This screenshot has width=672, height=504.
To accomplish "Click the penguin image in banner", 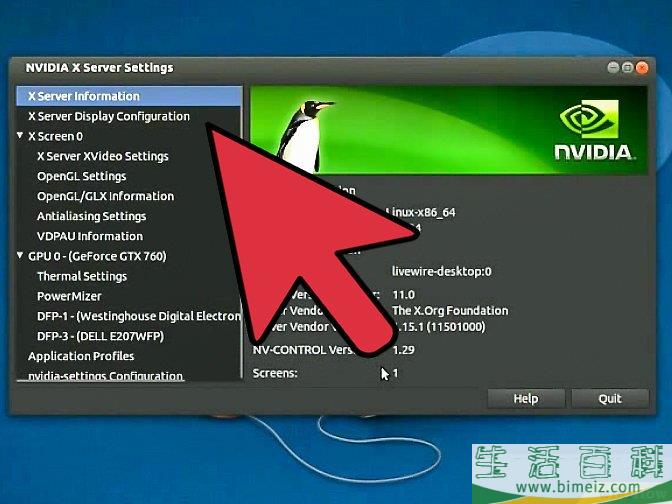I will [x=305, y=136].
